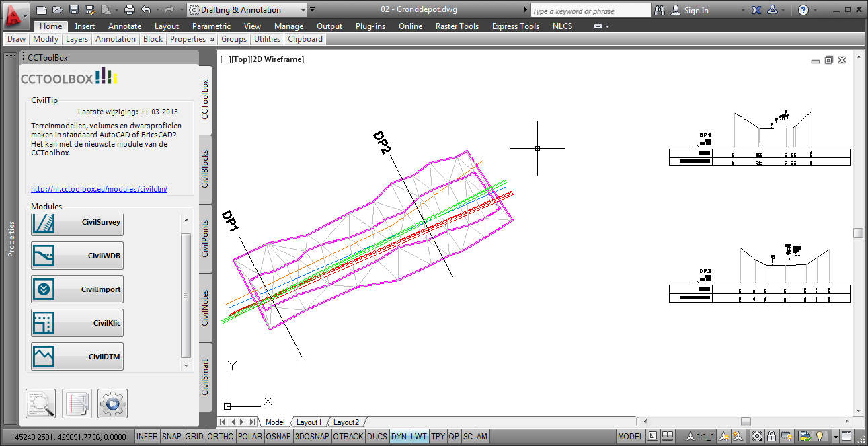The height and width of the screenshot is (446, 868).
Task: Toggle ORTHO mode in status bar
Action: point(221,437)
